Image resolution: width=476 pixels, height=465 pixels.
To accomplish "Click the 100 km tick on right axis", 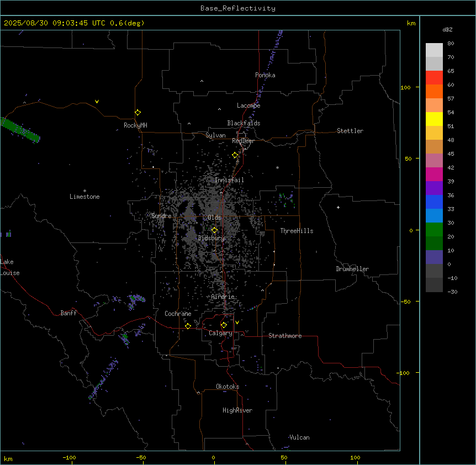I will [405, 87].
